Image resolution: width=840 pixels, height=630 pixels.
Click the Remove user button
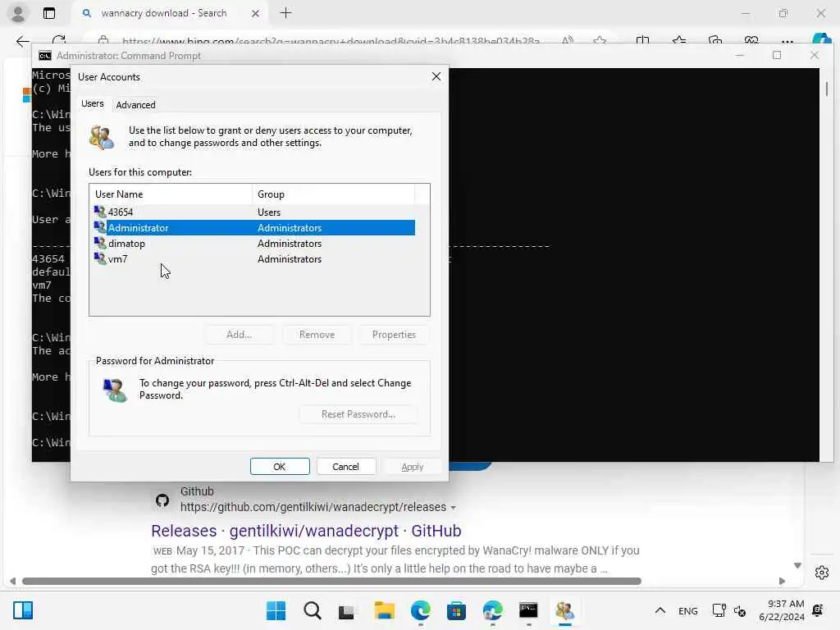pos(317,335)
